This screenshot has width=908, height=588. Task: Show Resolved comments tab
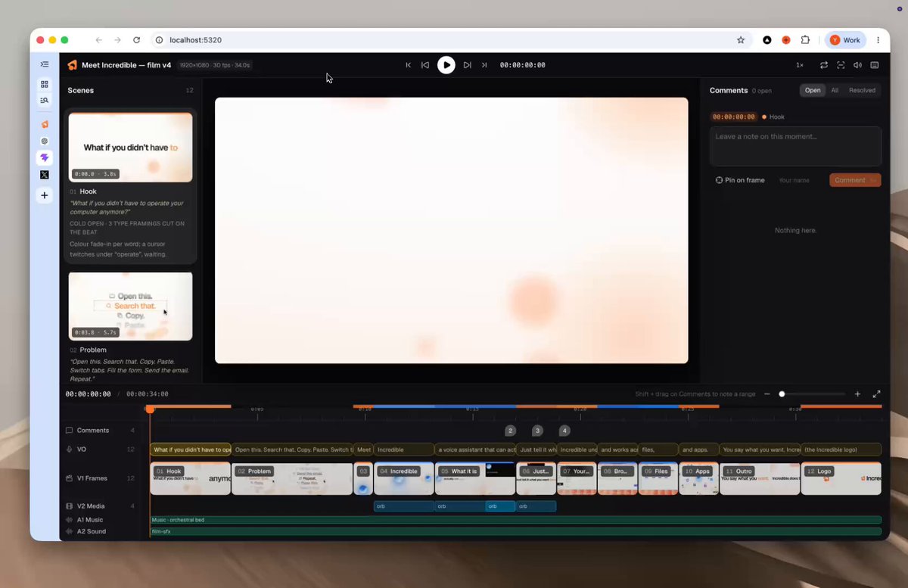(x=862, y=90)
